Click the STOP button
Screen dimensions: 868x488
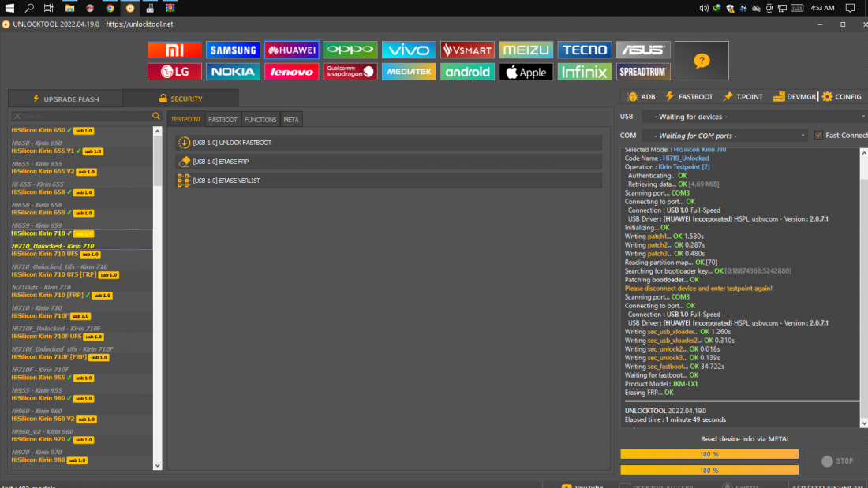click(837, 461)
